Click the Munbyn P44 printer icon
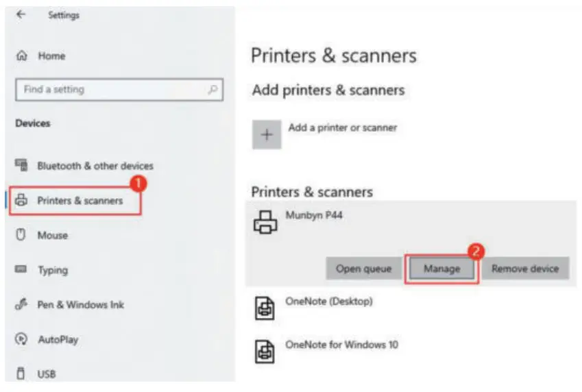The width and height of the screenshot is (582, 392). (266, 222)
